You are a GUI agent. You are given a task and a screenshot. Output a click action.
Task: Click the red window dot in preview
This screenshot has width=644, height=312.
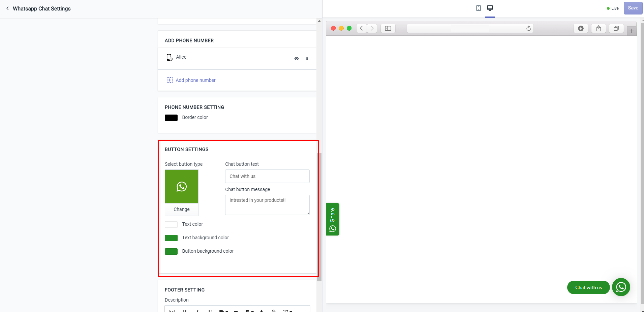333,28
